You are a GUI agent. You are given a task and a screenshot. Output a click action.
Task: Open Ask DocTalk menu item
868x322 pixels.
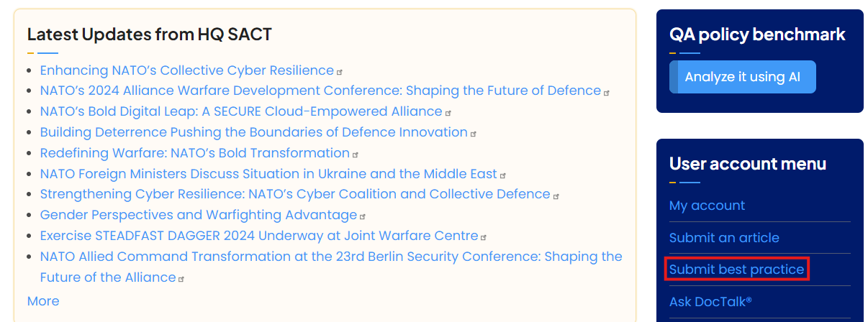point(710,302)
